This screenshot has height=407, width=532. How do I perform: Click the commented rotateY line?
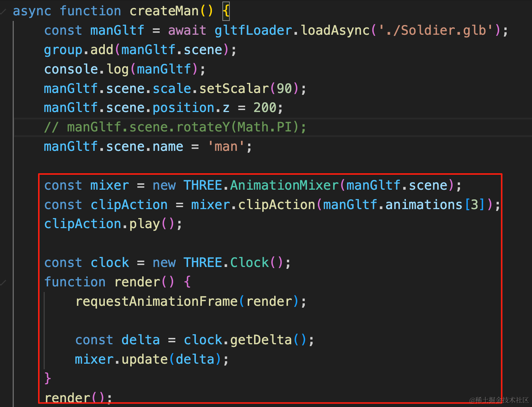point(175,127)
